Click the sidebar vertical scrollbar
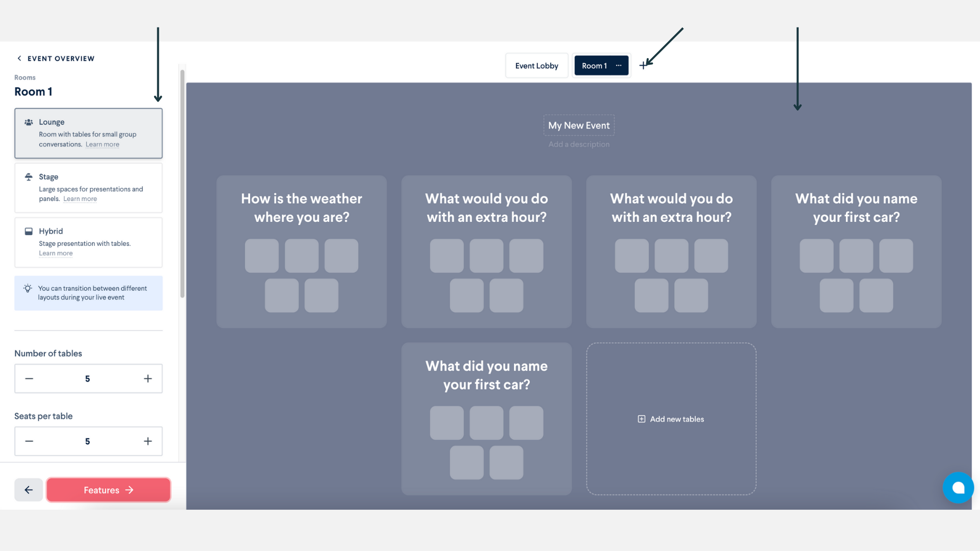The image size is (980, 551). pyautogui.click(x=182, y=184)
